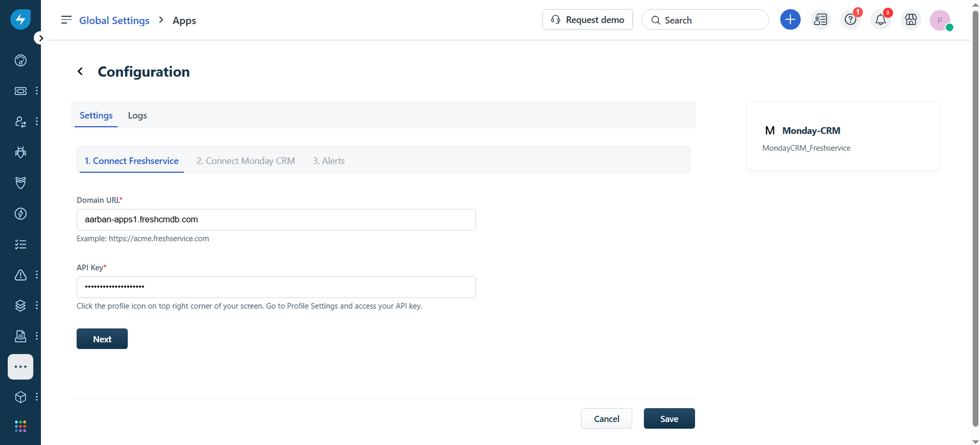Click the M logo of Monday-CRM card

(770, 130)
